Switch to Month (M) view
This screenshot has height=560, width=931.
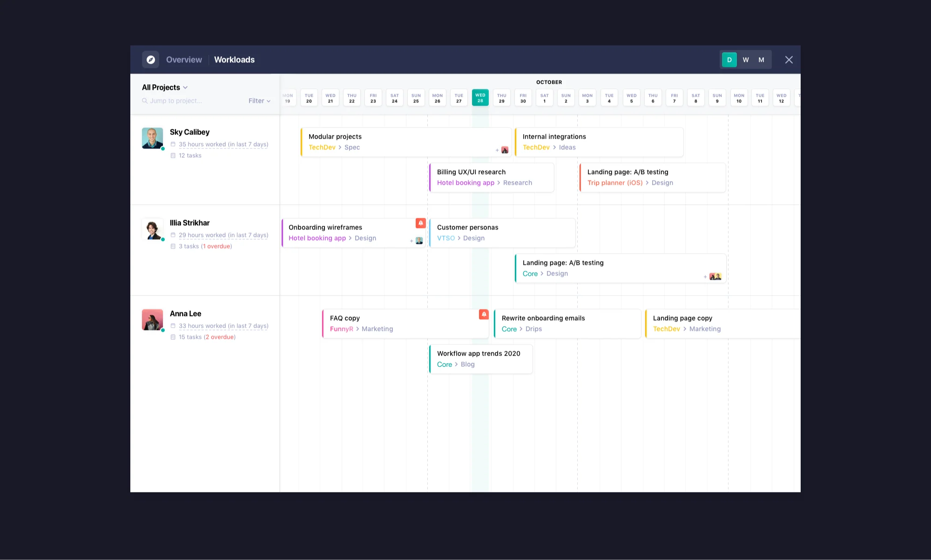[x=761, y=60]
